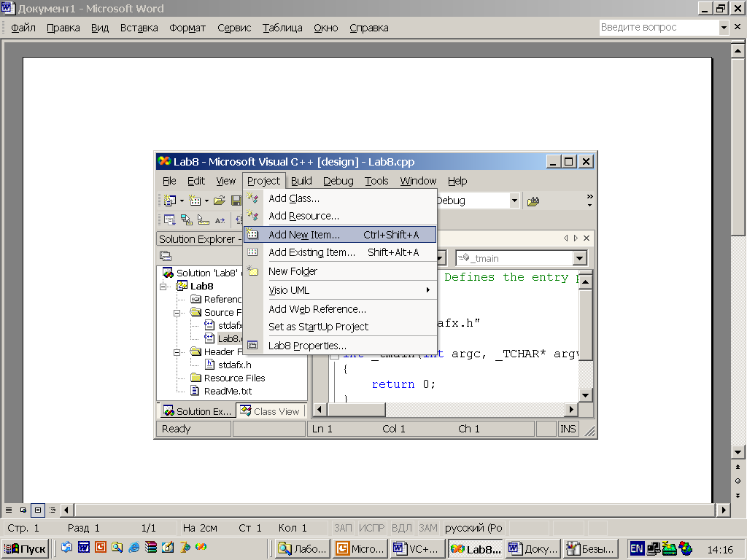Switch to the VC+ taskbar button
The height and width of the screenshot is (560, 747).
pos(417,548)
